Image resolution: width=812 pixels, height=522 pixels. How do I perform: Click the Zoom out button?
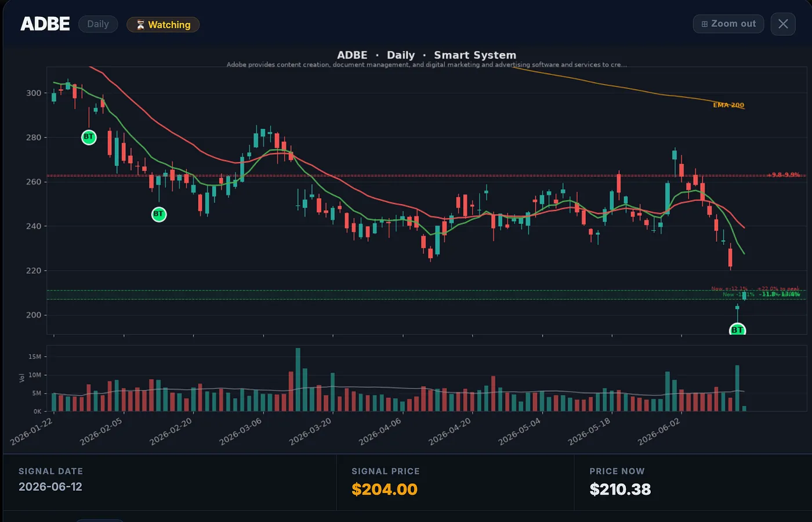click(728, 24)
